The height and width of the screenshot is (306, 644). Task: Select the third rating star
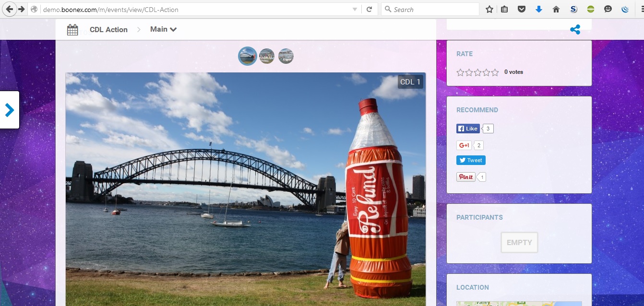pos(478,72)
